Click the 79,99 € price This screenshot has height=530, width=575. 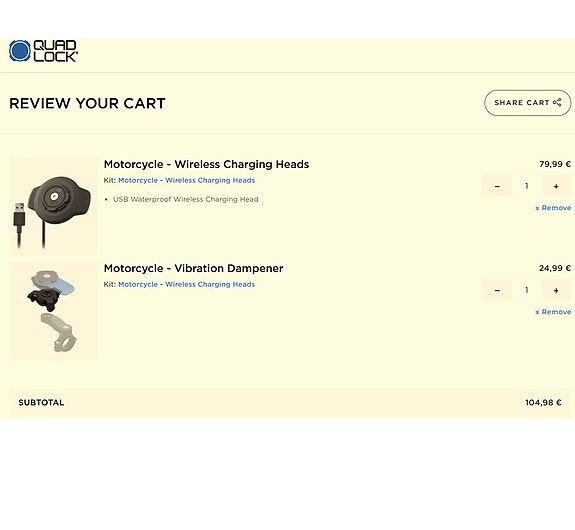coord(555,164)
